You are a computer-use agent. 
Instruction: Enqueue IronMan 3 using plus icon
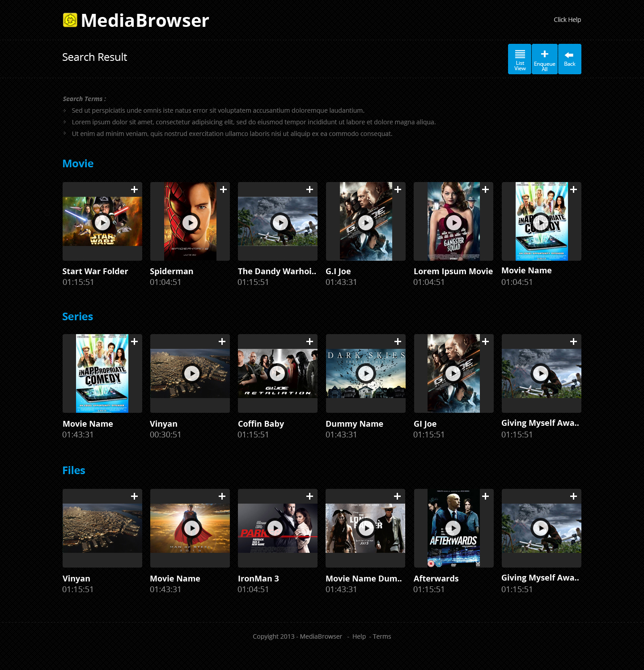point(309,496)
